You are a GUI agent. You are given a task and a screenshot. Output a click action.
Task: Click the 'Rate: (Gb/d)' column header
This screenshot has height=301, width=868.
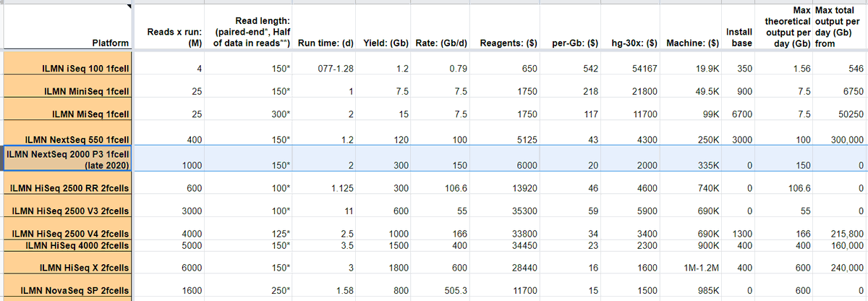click(x=440, y=27)
